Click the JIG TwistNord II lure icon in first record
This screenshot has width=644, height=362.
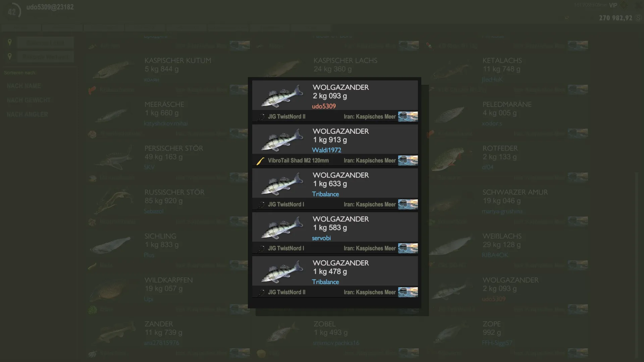(x=261, y=117)
